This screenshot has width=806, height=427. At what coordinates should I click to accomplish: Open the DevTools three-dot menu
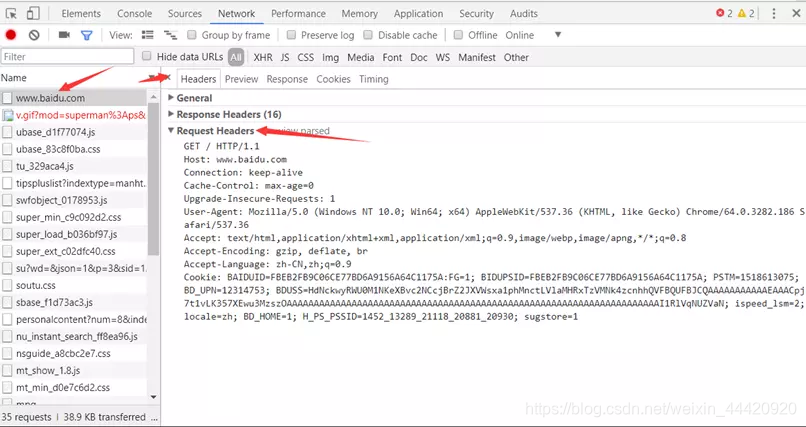coord(774,13)
